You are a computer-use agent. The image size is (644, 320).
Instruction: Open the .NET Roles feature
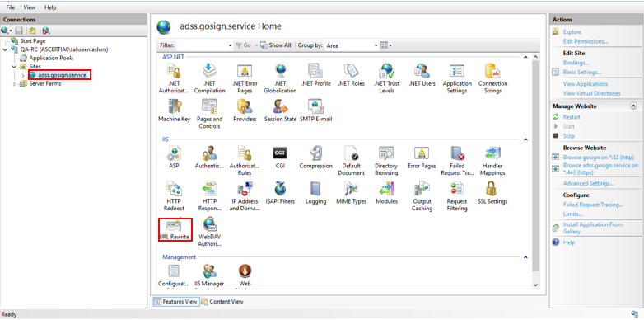click(351, 75)
